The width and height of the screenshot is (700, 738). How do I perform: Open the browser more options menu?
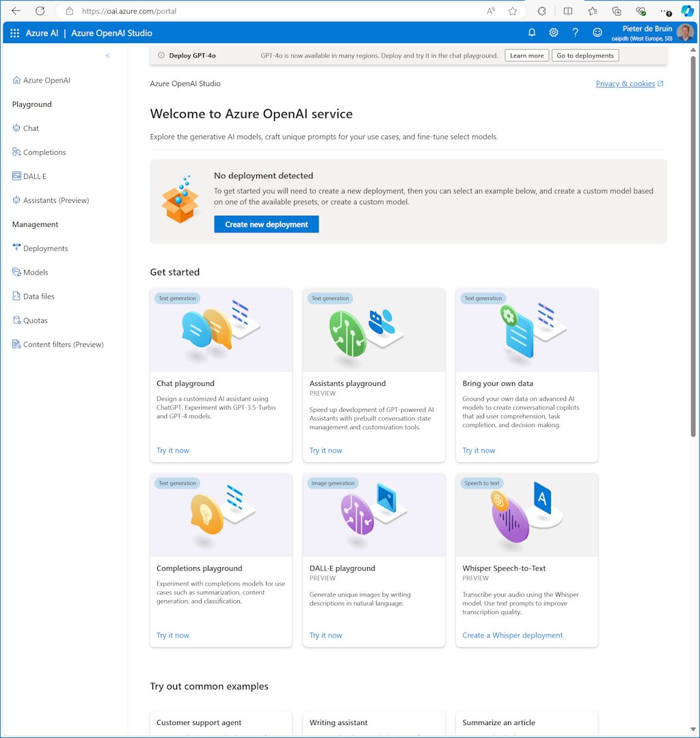[x=664, y=11]
